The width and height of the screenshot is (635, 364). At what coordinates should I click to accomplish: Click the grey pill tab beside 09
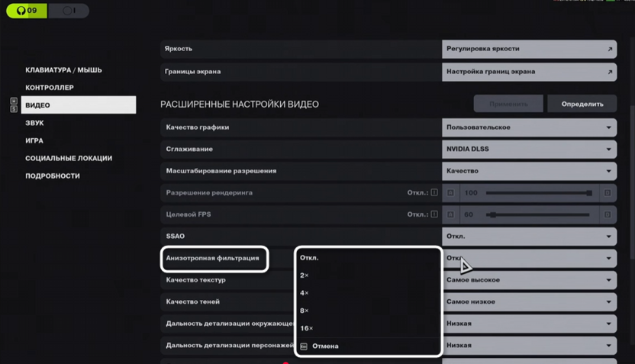(x=69, y=11)
